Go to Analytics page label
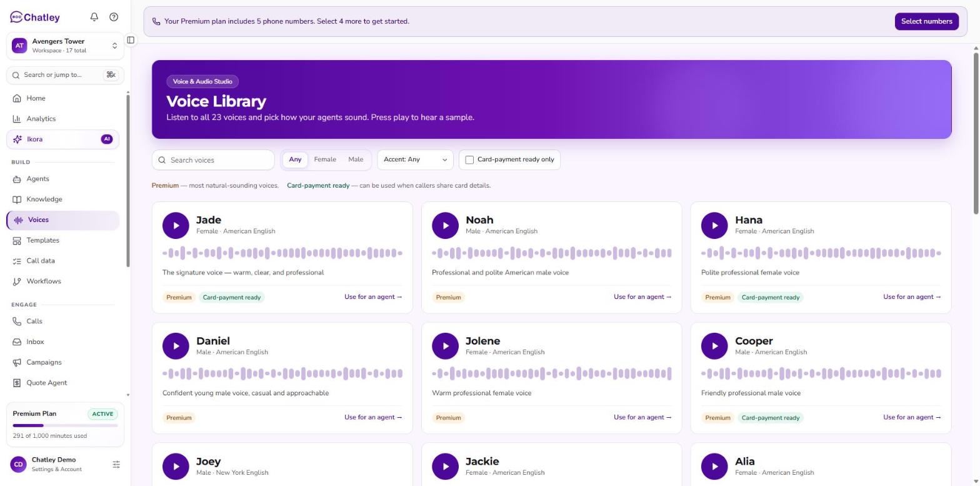Screen dimensions: 980x486 [41, 119]
